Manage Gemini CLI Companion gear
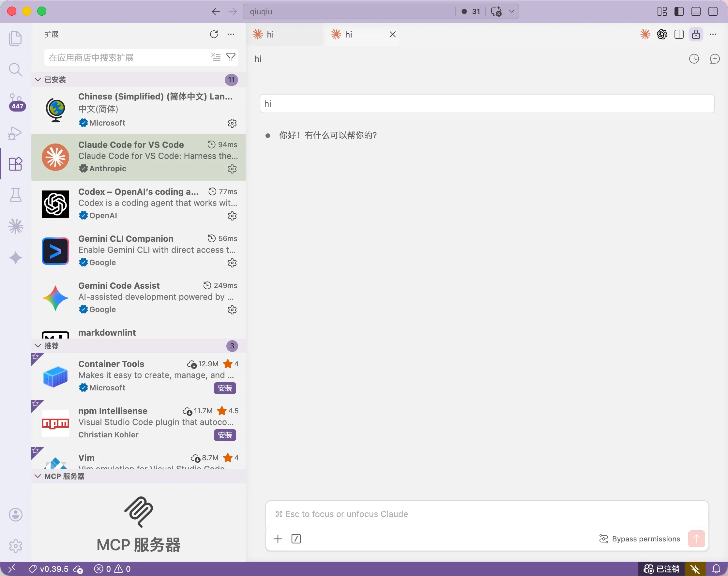Image resolution: width=728 pixels, height=576 pixels. [232, 262]
